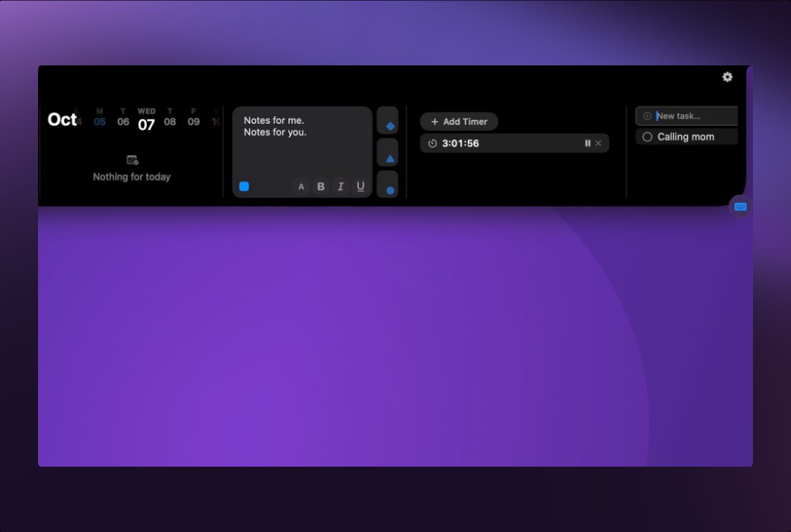Viewport: 791px width, 532px height.
Task: Click the 3:01:56 timer value
Action: 461,144
